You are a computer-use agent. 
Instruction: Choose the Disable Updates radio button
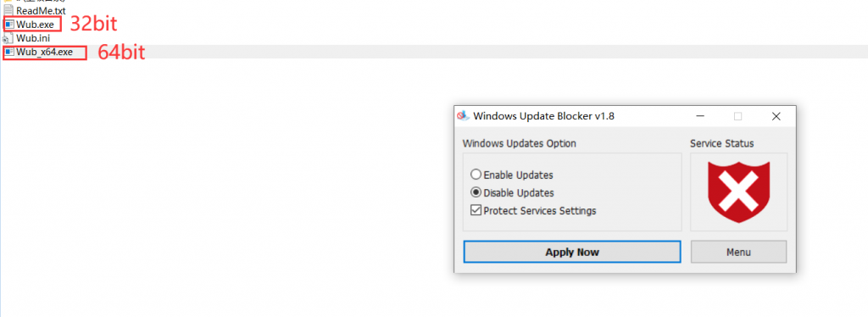[x=476, y=193]
